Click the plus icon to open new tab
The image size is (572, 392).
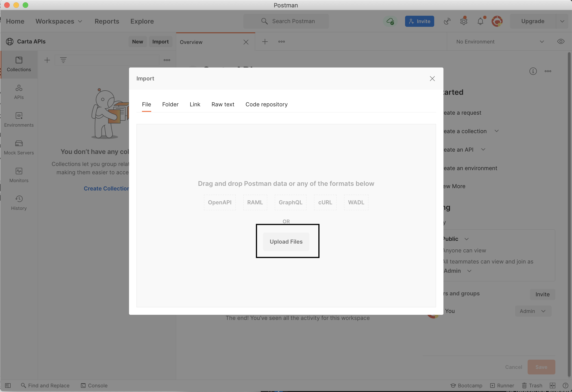tap(265, 42)
